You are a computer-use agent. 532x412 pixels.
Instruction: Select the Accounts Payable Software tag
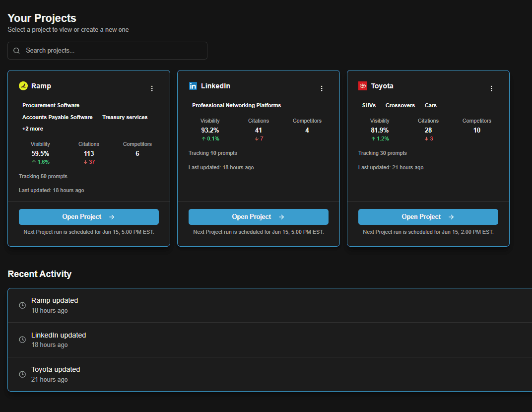click(x=58, y=117)
